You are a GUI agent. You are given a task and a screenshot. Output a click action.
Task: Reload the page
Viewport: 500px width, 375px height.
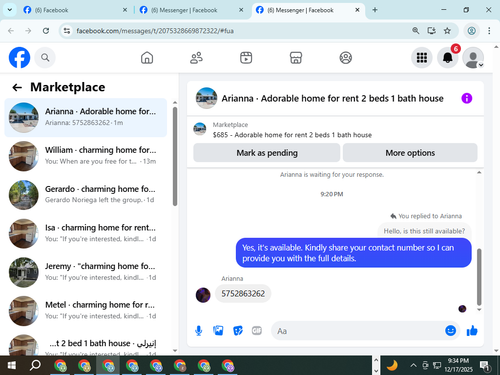pos(46,31)
